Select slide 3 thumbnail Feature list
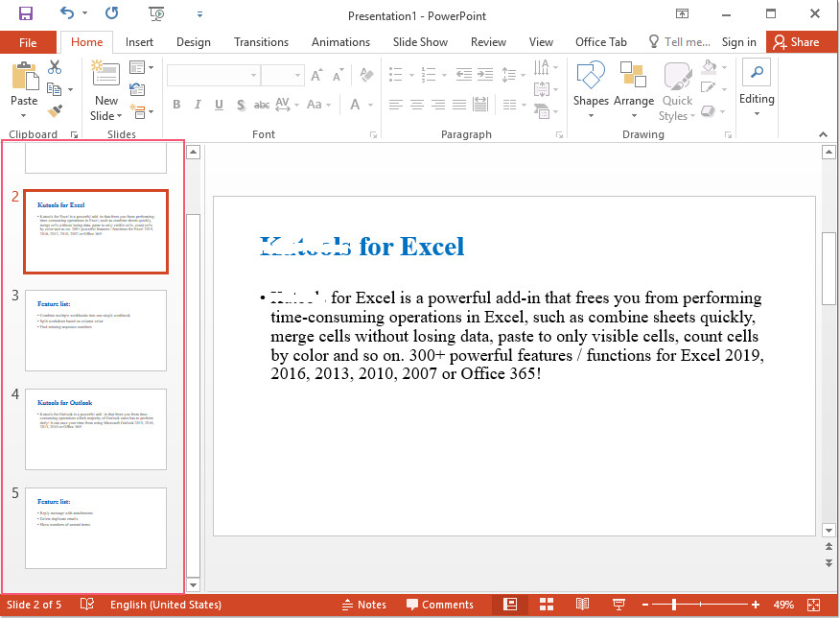Viewport: 840px width, 618px height. [96, 330]
